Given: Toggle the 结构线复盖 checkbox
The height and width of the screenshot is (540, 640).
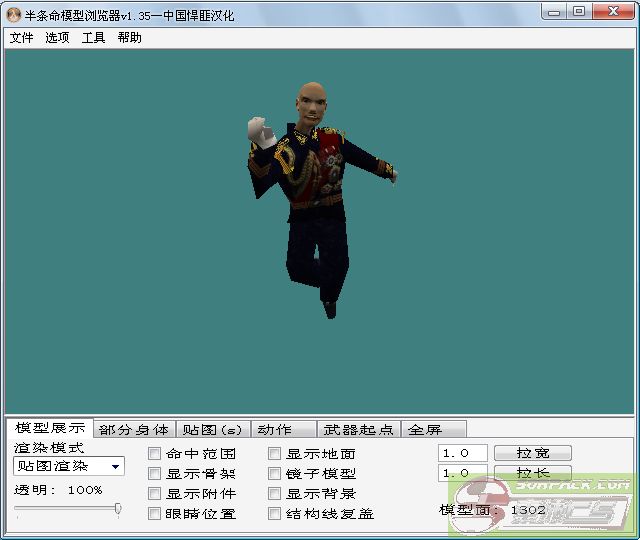Looking at the screenshot, I should (275, 514).
